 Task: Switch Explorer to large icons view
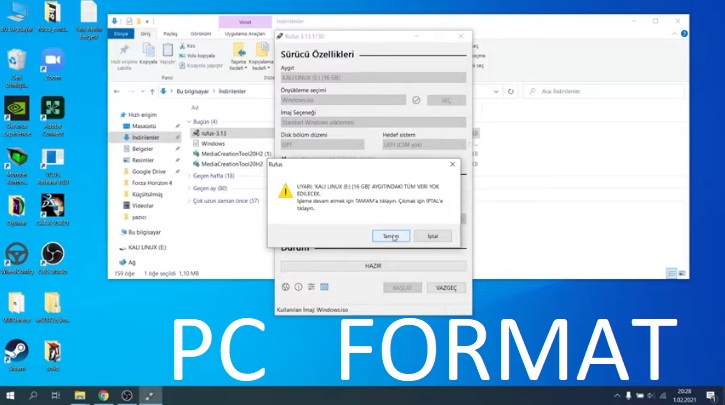coord(682,273)
